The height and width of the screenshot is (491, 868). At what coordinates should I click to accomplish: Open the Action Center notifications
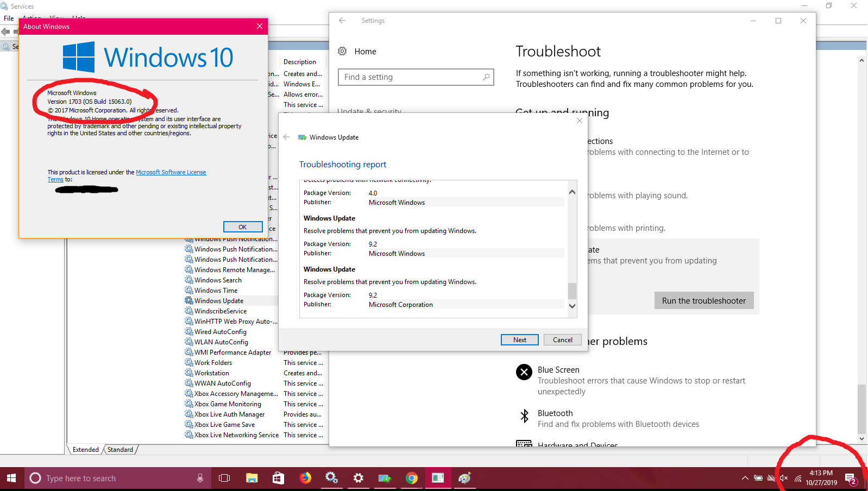(851, 478)
